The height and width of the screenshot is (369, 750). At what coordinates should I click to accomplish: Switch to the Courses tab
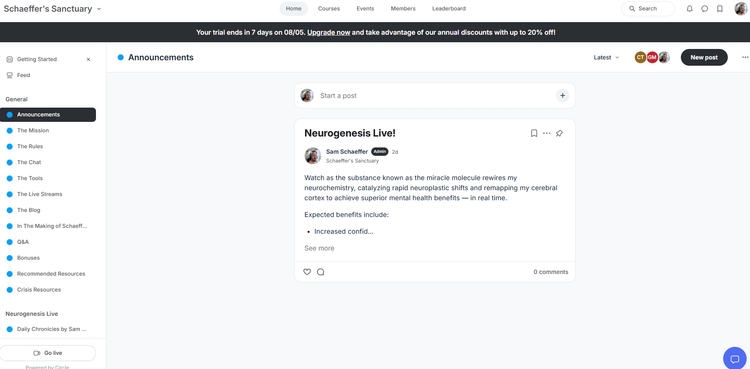tap(329, 9)
